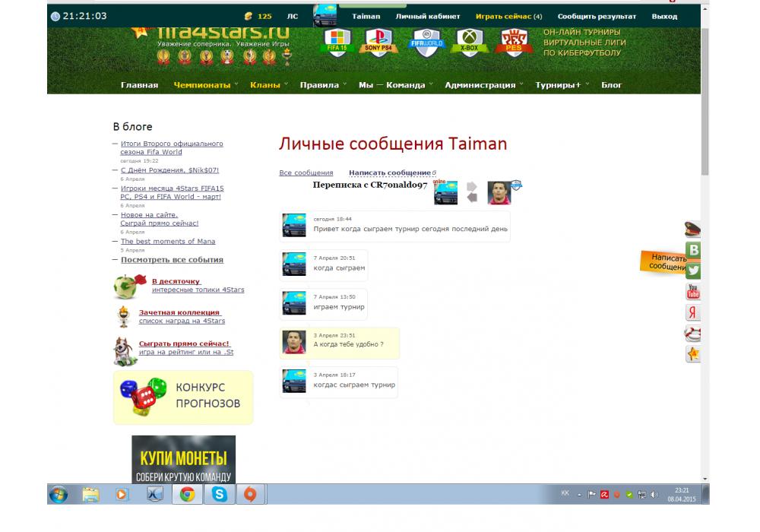Open the Блог menu item
The height and width of the screenshot is (532, 760).
click(x=612, y=85)
